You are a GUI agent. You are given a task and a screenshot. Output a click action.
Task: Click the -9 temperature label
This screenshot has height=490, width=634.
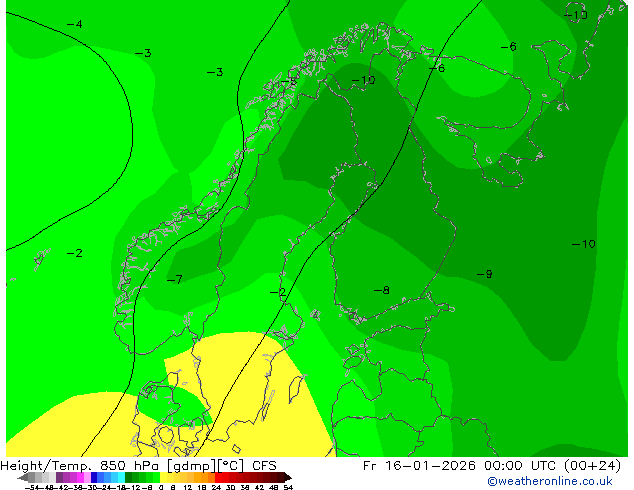point(485,274)
